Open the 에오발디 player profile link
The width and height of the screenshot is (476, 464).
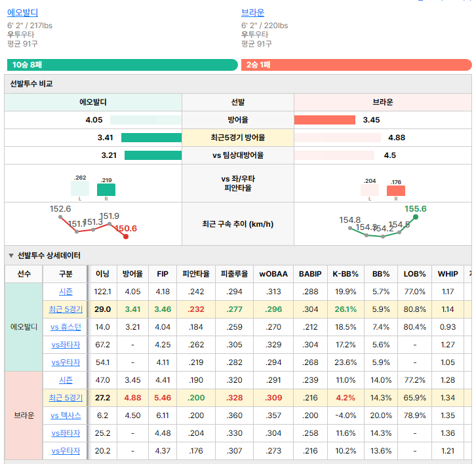coord(23,12)
